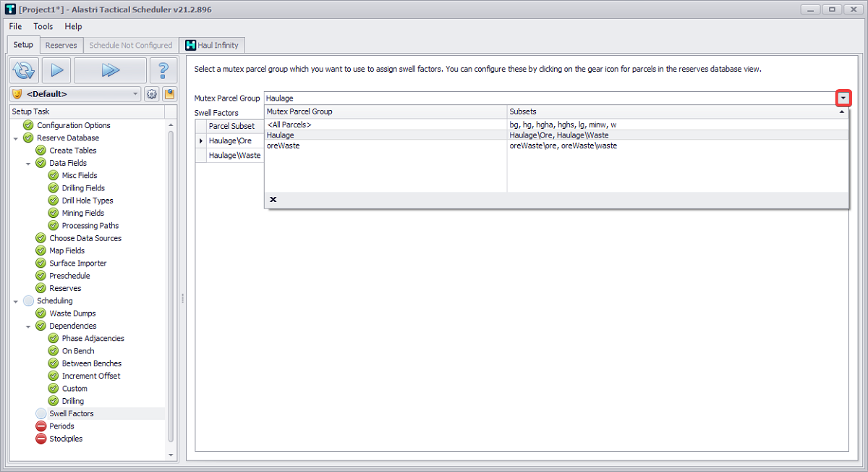Open Custom dependency task
The width and height of the screenshot is (868, 472).
pos(75,389)
